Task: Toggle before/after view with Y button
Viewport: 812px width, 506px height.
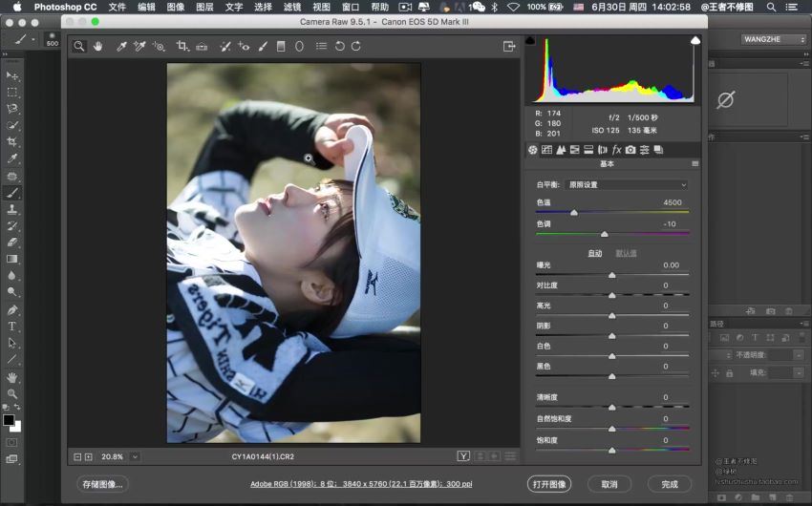Action: point(463,456)
